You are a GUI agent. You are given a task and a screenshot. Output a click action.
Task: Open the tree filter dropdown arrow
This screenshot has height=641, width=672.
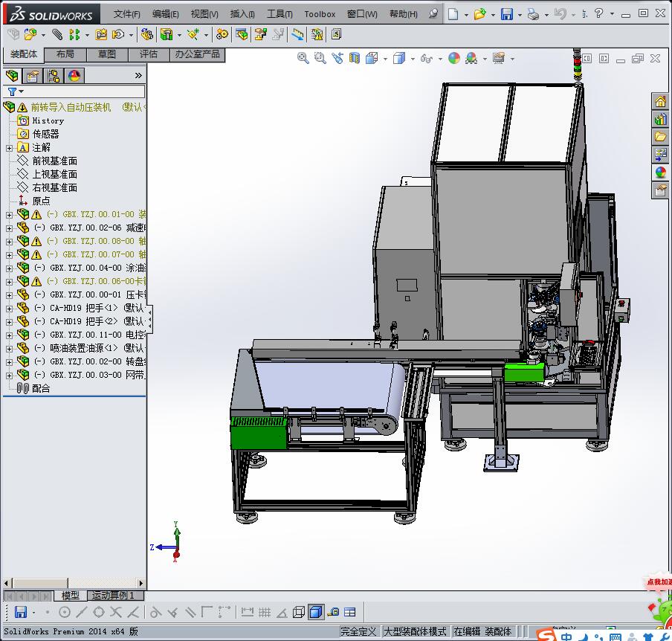coord(21,91)
